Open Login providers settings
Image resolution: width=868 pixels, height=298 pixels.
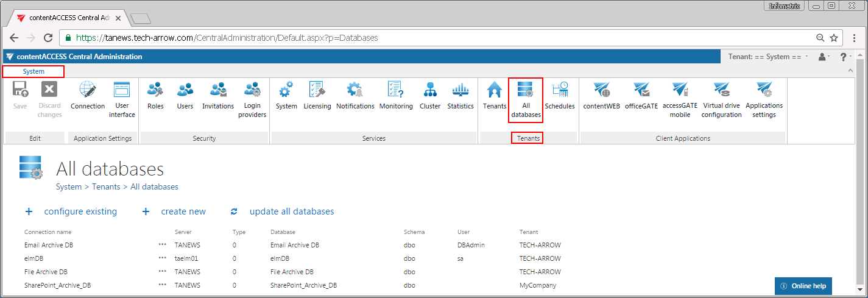pyautogui.click(x=252, y=101)
